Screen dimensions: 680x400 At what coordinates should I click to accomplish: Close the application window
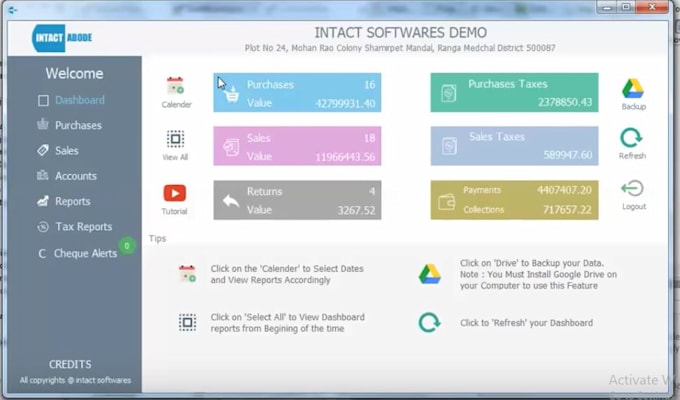[652, 7]
